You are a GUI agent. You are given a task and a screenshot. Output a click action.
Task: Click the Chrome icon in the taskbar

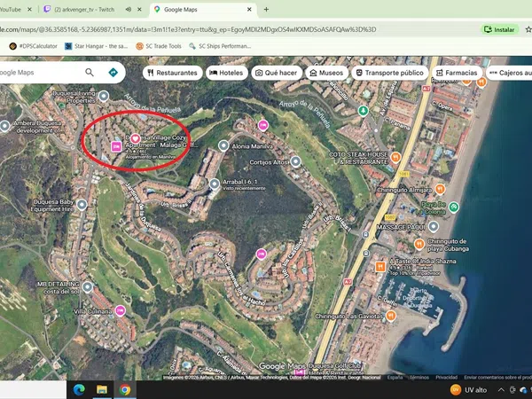pos(124,389)
